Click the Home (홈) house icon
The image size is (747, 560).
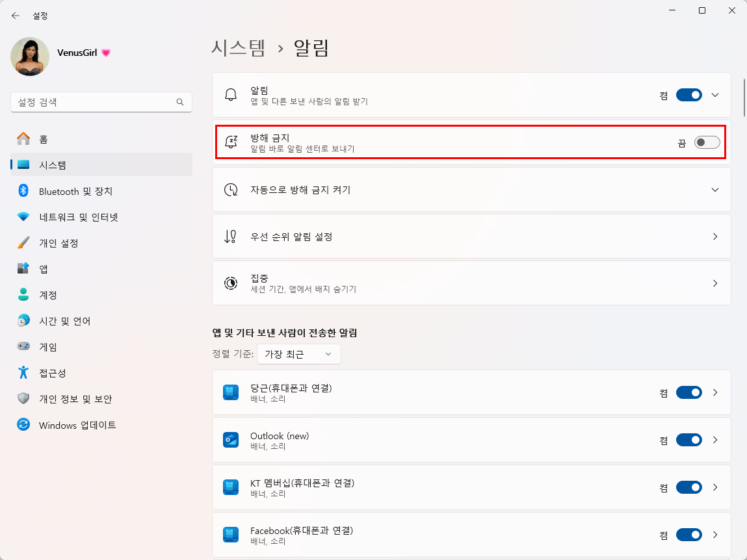point(23,138)
